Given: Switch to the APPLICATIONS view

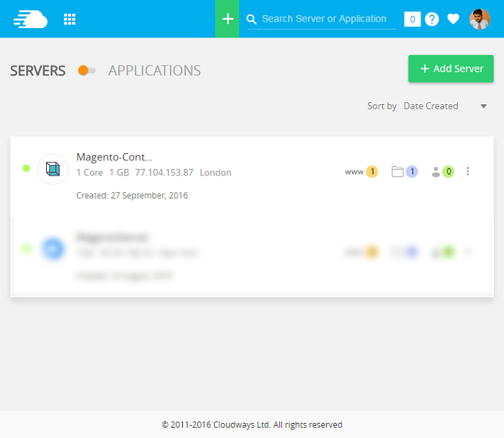Looking at the screenshot, I should click(x=154, y=70).
